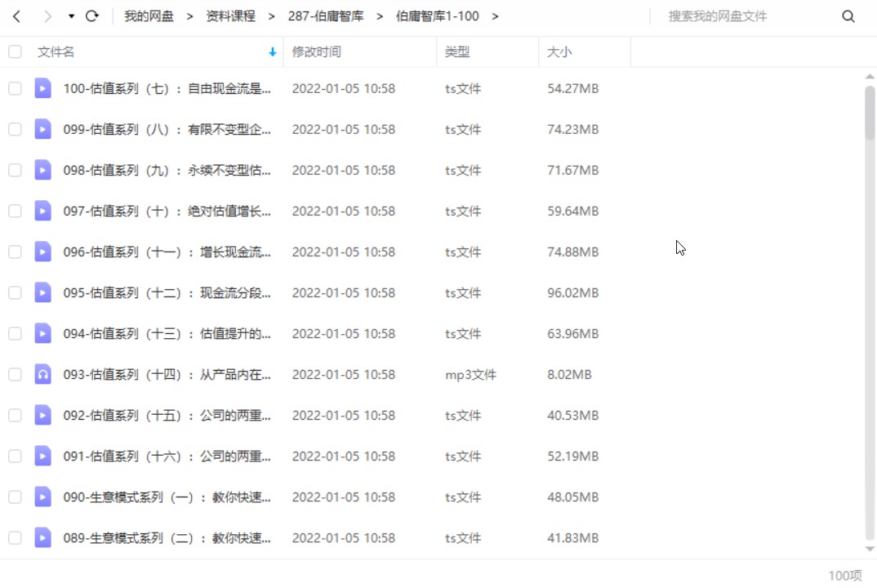Select file name 100-估值系列（七）：自由现金流是...
877x588 pixels.
coord(167,88)
